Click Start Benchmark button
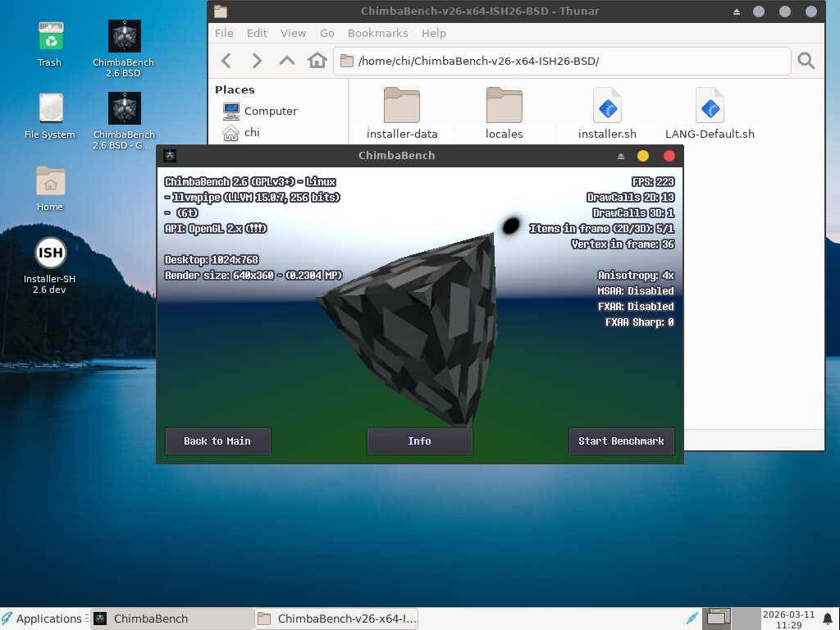The height and width of the screenshot is (630, 840). tap(622, 441)
